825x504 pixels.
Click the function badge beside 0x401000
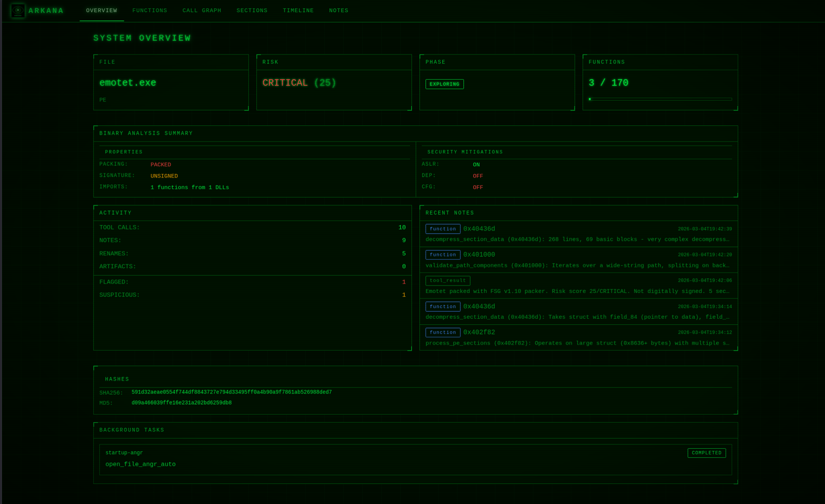[443, 254]
